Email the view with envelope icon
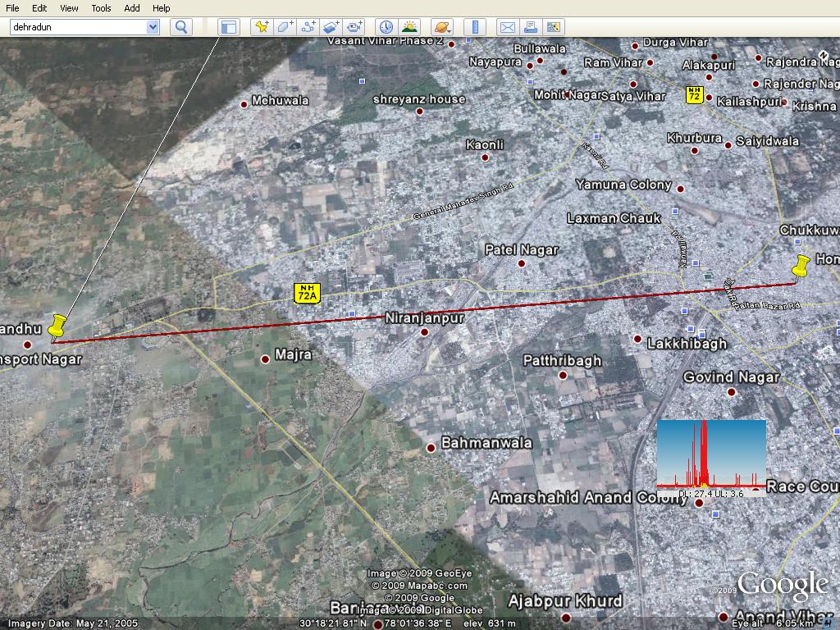Image resolution: width=840 pixels, height=630 pixels. tap(508, 27)
